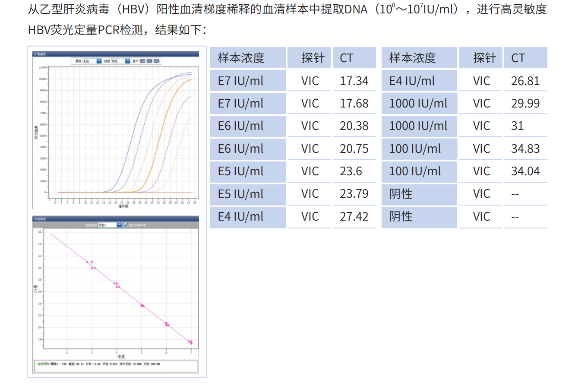Click the 扩增曲线 panel title bar

point(116,54)
